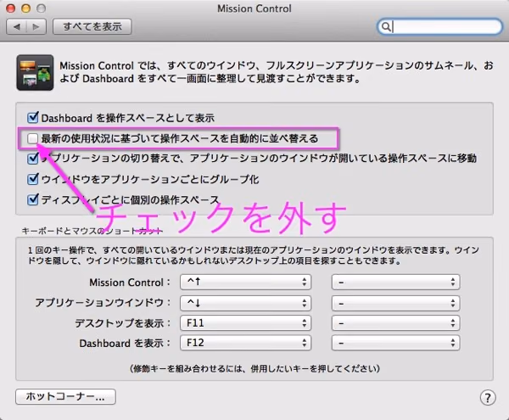Screen dimensions: 509x420
Task: Close window with the red button
Action: pos(11,8)
